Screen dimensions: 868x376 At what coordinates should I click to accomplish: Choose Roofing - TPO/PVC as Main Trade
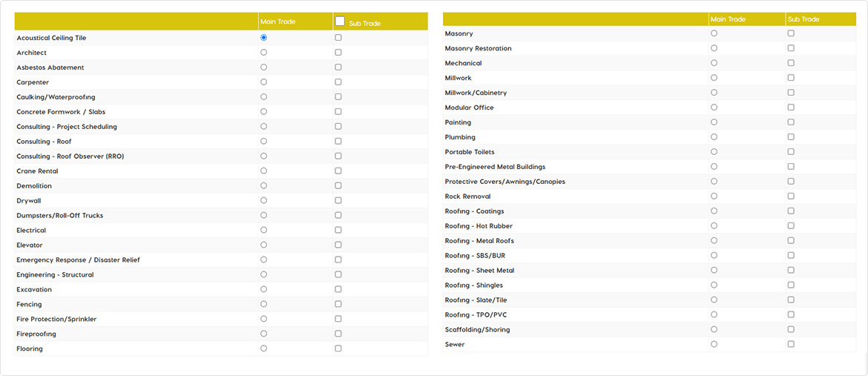tap(714, 314)
